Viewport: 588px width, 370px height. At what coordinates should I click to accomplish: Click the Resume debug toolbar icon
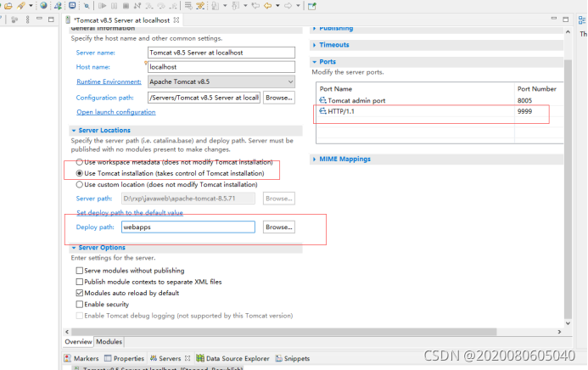pyautogui.click(x=102, y=6)
